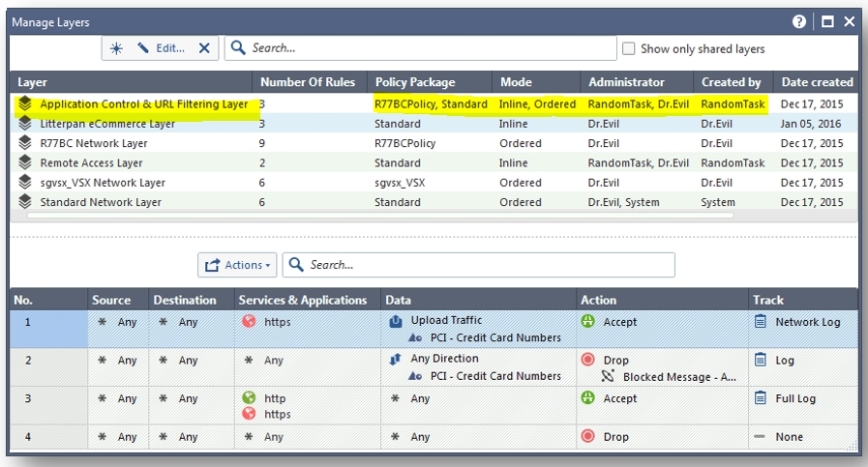
Task: Enable Show only shared layers checkbox
Action: [x=629, y=48]
